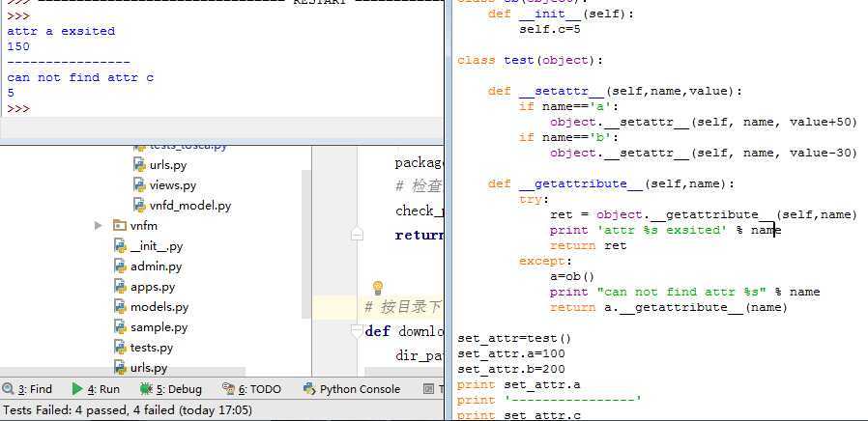Click the bug icon of the Debug tab
This screenshot has height=421, width=868.
[146, 389]
